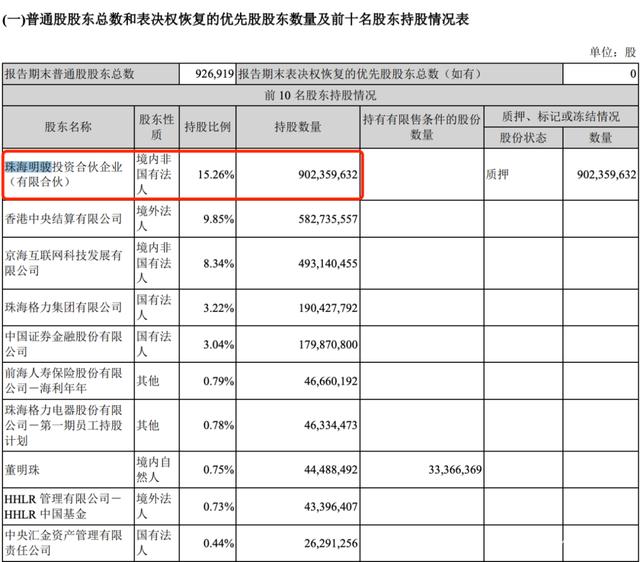Image resolution: width=640 pixels, height=562 pixels.
Task: Select shareholder 香港中央结算有限公司
Action: (x=63, y=219)
